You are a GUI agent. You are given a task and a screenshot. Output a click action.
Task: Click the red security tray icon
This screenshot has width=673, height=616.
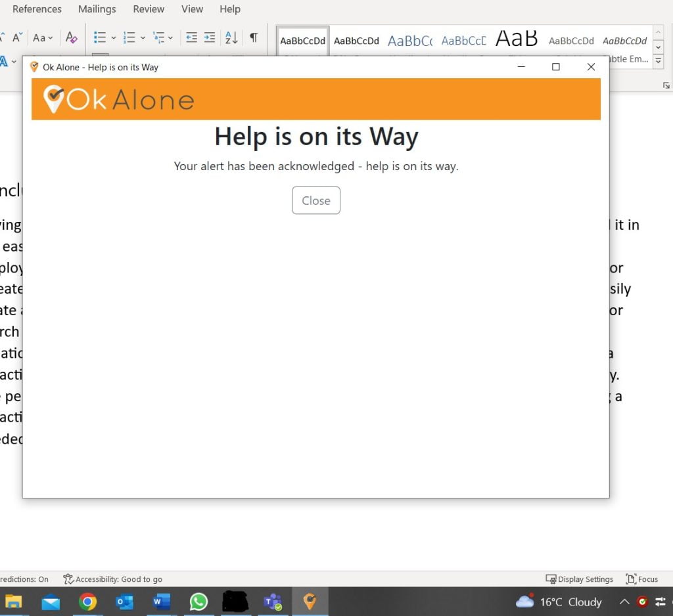tap(642, 602)
